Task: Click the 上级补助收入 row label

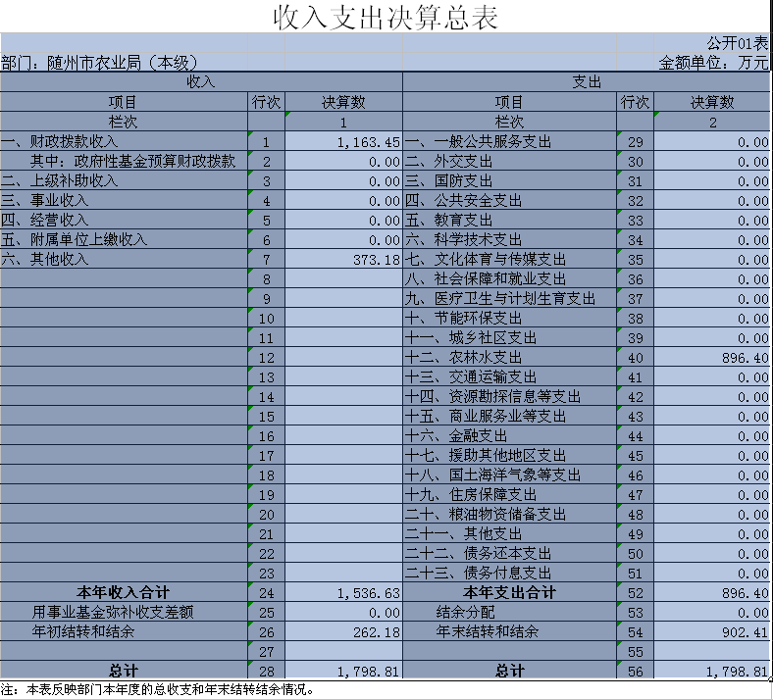Action: [60, 181]
